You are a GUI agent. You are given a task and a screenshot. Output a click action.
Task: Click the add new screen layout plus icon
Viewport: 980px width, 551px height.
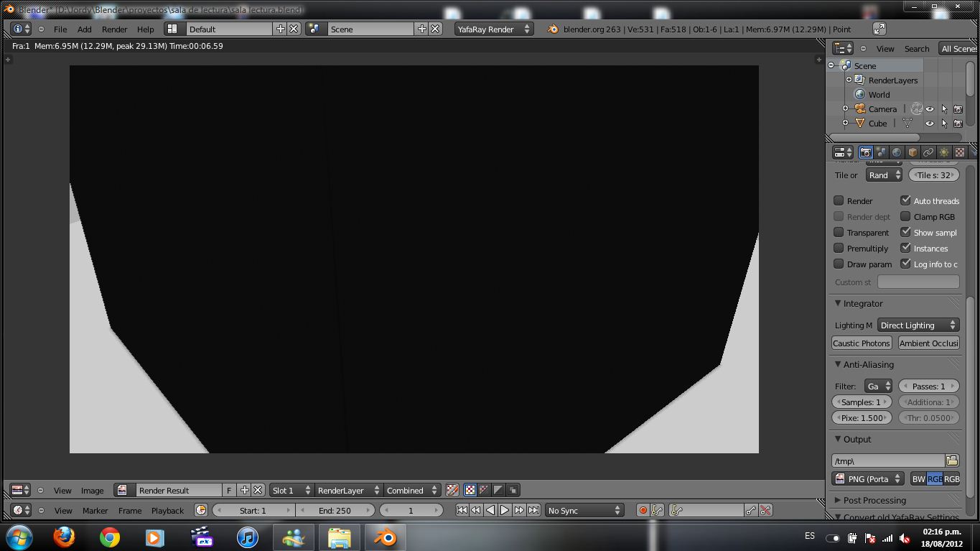(x=280, y=29)
